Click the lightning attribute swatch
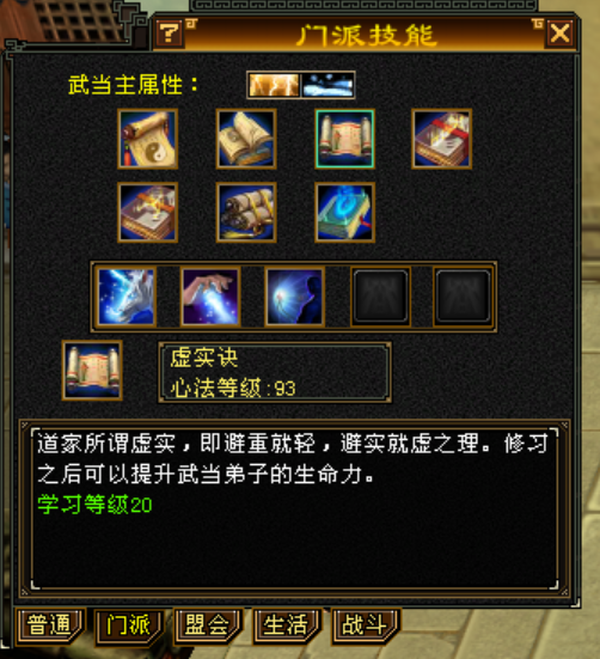600x659 pixels. [274, 85]
